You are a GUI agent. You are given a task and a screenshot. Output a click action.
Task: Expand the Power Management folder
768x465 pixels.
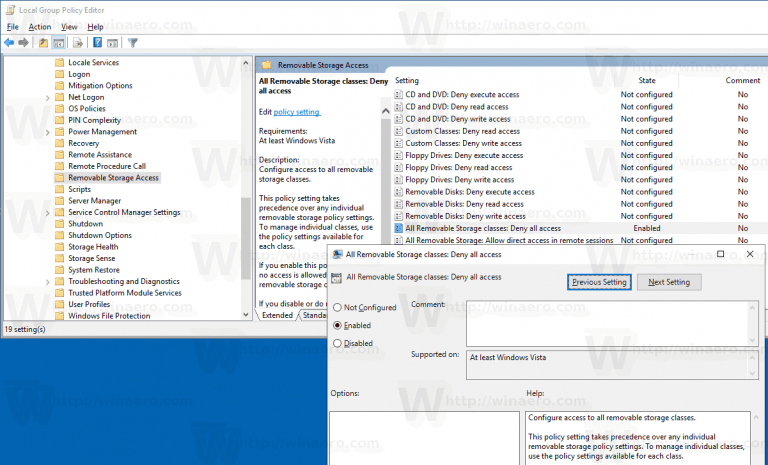point(48,132)
